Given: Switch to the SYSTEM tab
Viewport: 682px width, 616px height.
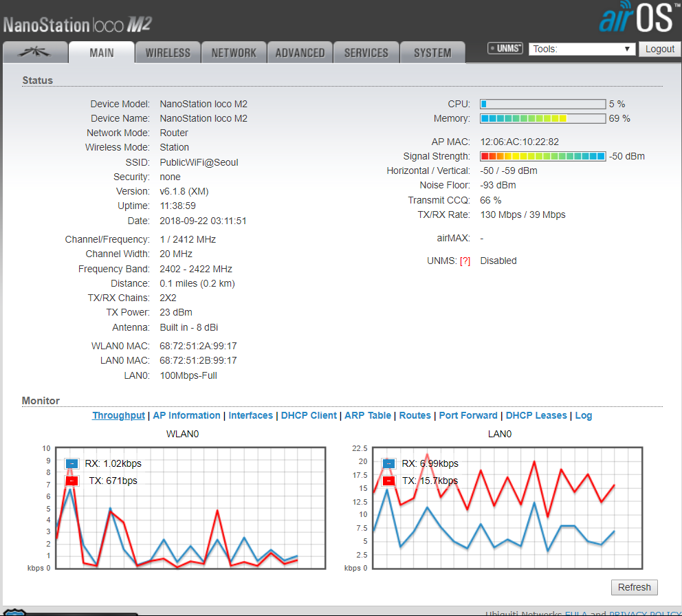Looking at the screenshot, I should coord(432,53).
